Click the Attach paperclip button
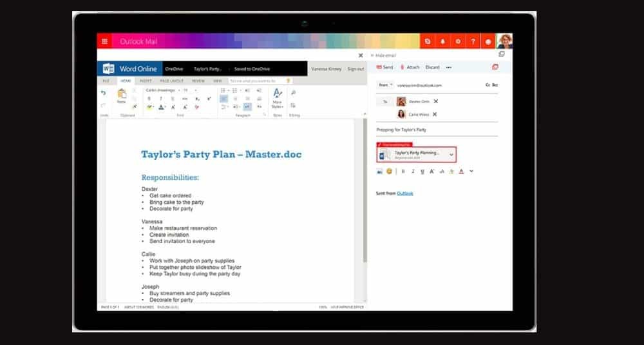The width and height of the screenshot is (644, 345). (x=410, y=67)
